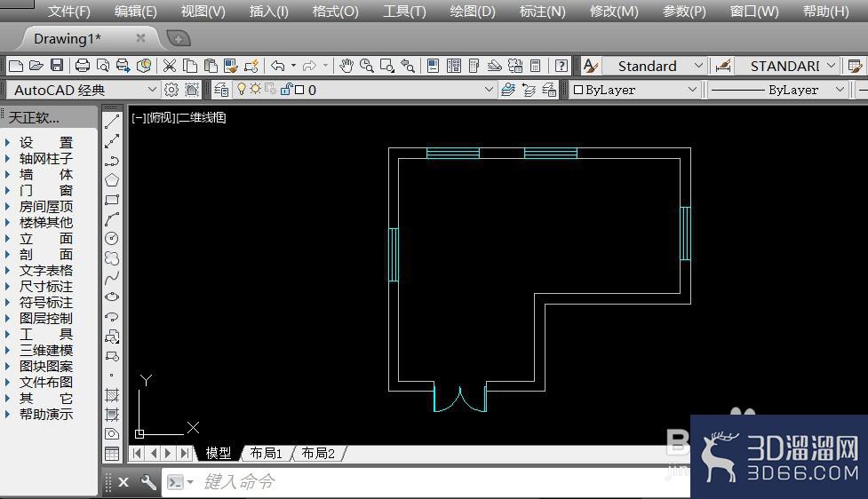Select the Hatch tool

[112, 395]
